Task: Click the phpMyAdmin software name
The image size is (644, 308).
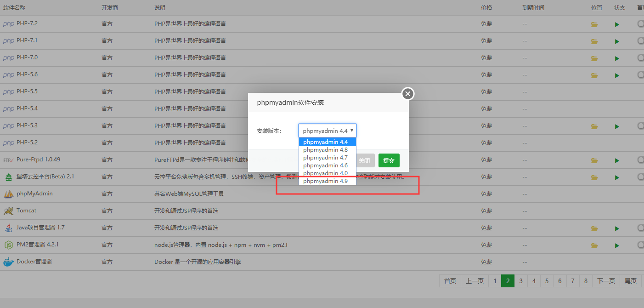Action: click(34, 194)
